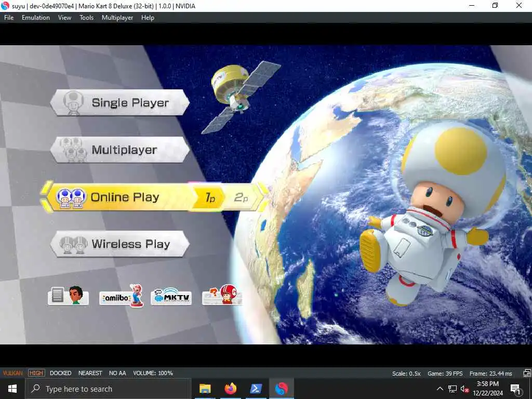Select the Single Player game mode
The width and height of the screenshot is (532, 399).
(120, 102)
